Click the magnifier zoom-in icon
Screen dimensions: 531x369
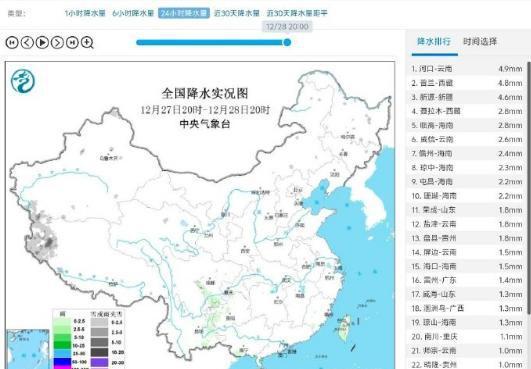pyautogui.click(x=87, y=42)
